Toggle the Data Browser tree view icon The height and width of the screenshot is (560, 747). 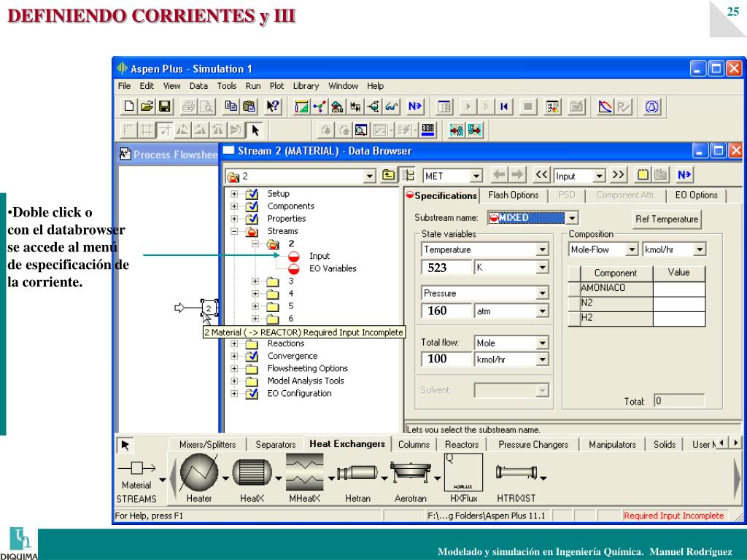coord(408,175)
